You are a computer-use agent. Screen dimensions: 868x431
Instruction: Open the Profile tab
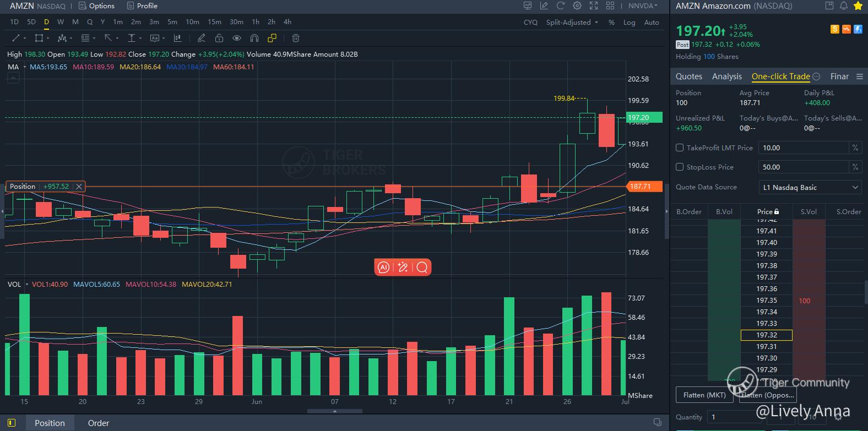(142, 6)
